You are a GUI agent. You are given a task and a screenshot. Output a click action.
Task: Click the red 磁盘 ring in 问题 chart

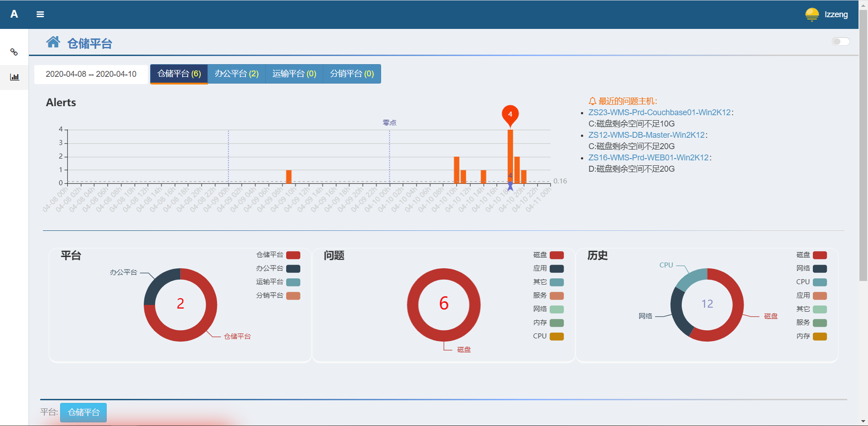coord(444,336)
